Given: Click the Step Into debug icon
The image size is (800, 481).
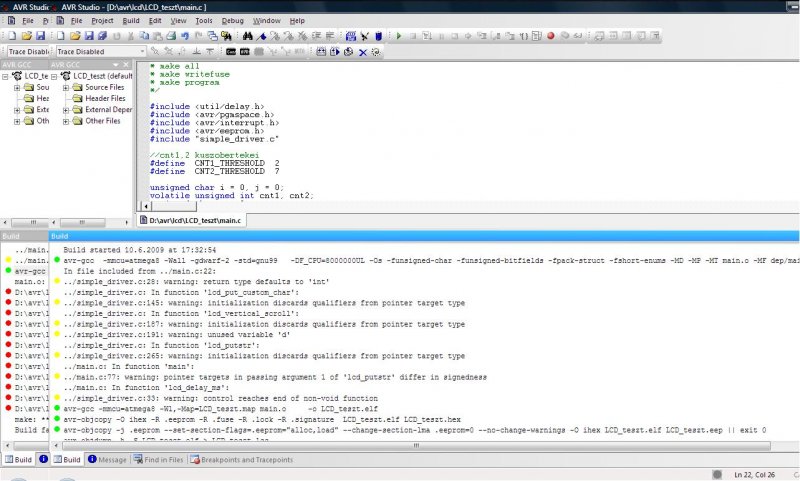Looking at the screenshot, I should click(x=482, y=36).
